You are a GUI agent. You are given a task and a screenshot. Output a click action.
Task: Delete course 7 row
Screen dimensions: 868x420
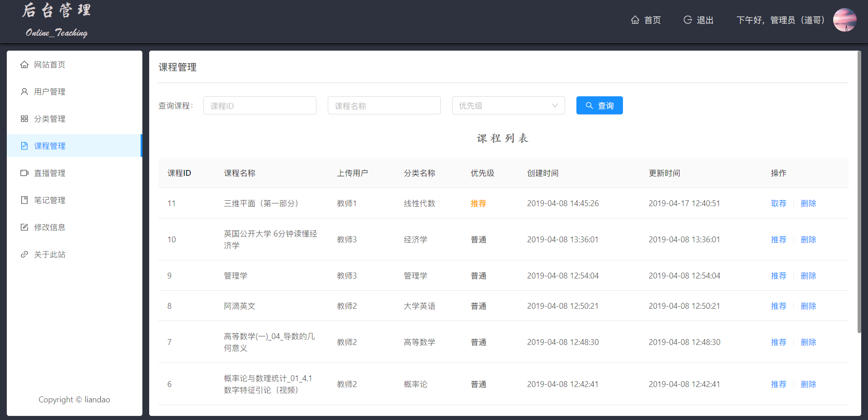[808, 342]
